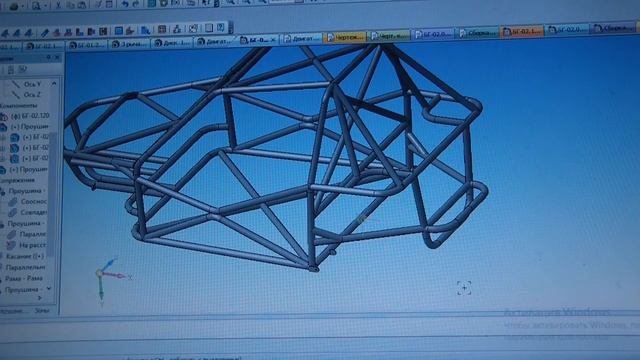Click the zoom magnifier in top toolbar
The image size is (640, 360).
point(231,2)
